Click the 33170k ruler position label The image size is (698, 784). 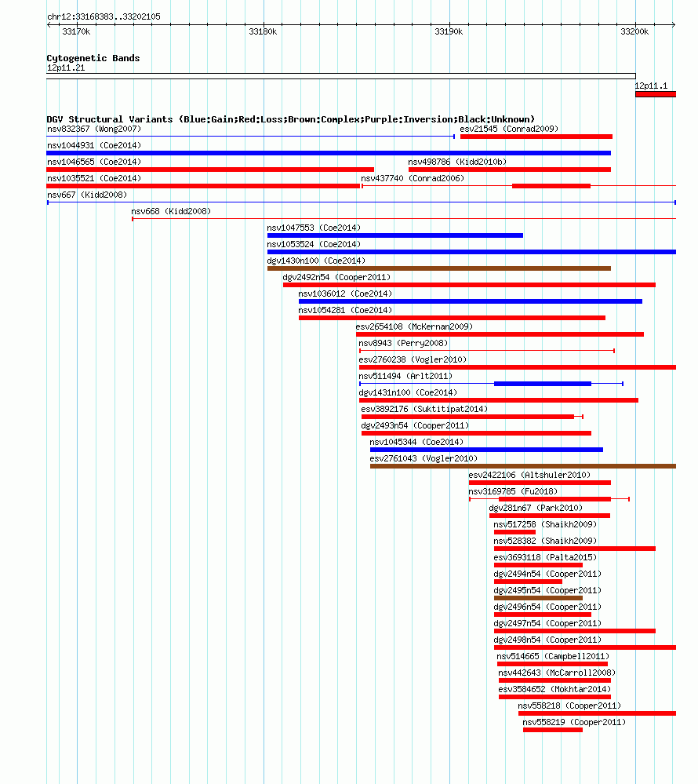[x=76, y=31]
